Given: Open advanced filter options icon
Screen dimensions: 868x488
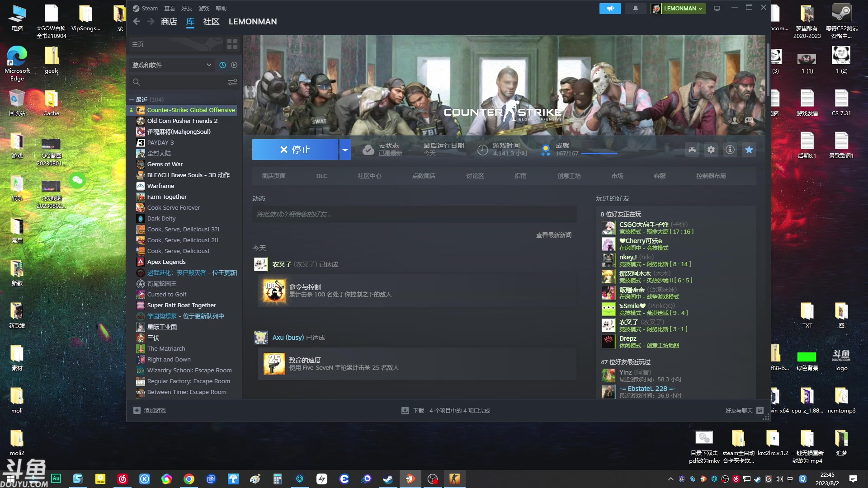Looking at the screenshot, I should pos(232,82).
